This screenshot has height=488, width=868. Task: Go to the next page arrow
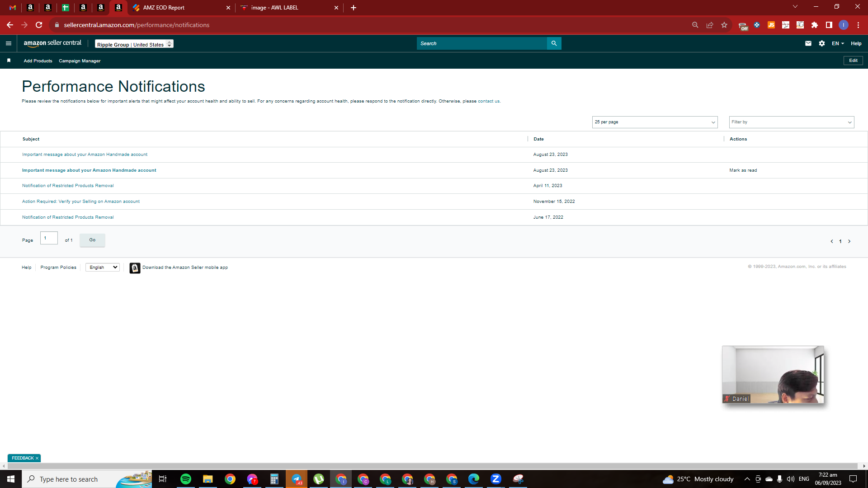click(849, 241)
